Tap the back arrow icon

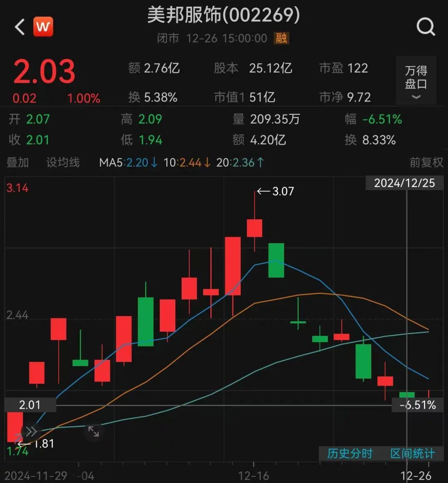click(19, 27)
